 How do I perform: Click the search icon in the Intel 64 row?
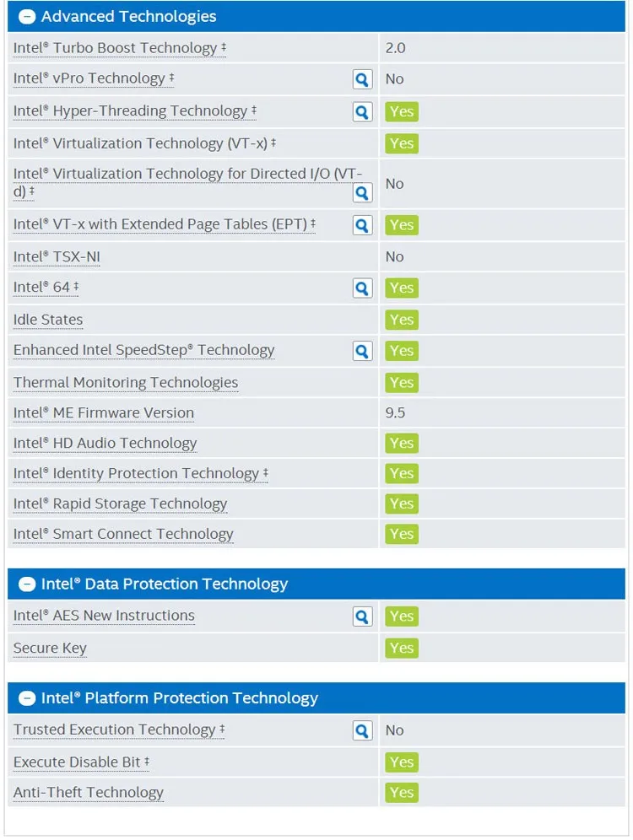pos(362,288)
